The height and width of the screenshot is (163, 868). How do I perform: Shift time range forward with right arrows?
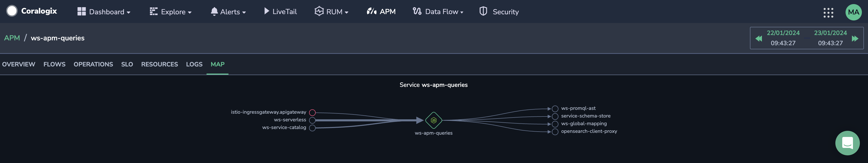click(x=855, y=39)
